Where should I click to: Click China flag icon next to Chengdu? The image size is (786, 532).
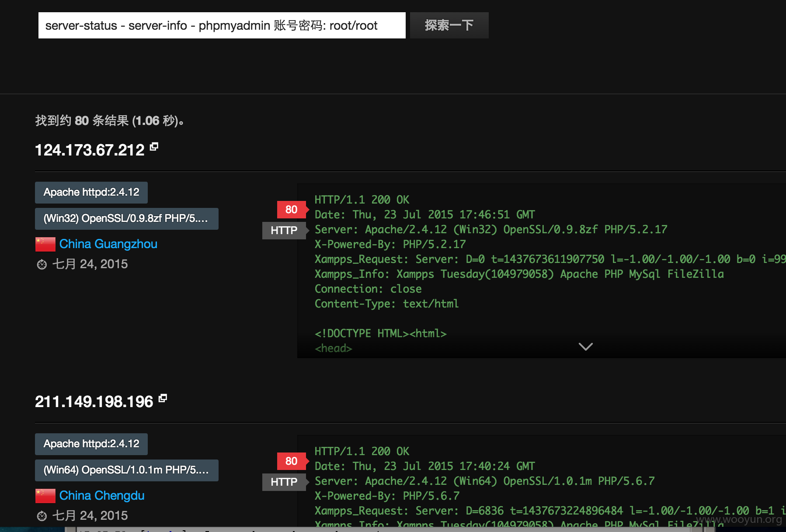[x=45, y=496]
